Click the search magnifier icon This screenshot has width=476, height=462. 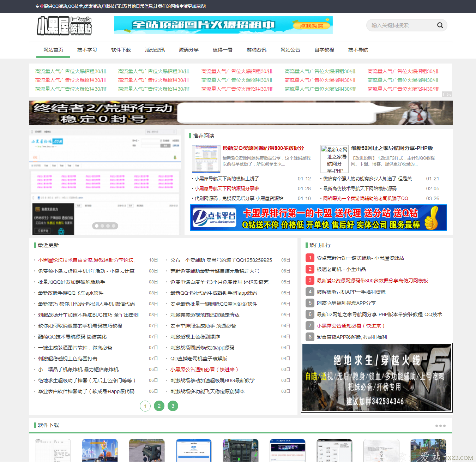pyautogui.click(x=440, y=25)
